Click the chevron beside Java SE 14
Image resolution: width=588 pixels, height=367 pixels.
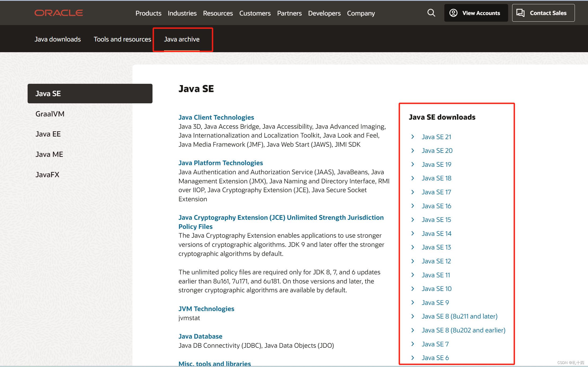[x=413, y=233]
